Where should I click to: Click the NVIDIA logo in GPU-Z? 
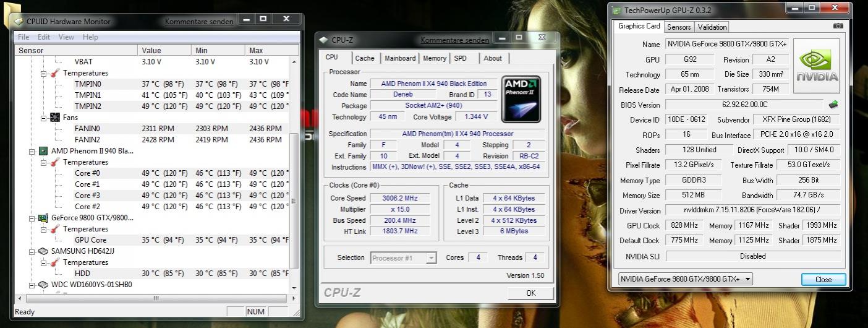[x=817, y=66]
